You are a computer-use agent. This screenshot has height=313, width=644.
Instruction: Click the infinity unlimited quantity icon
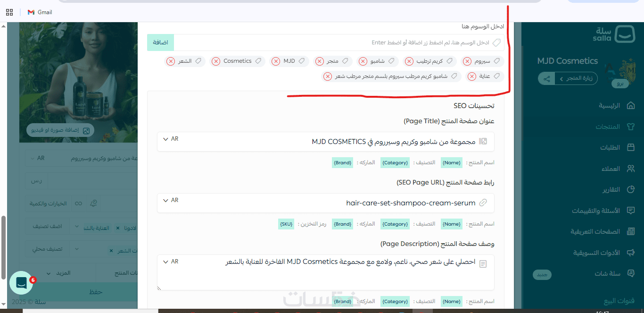79,203
